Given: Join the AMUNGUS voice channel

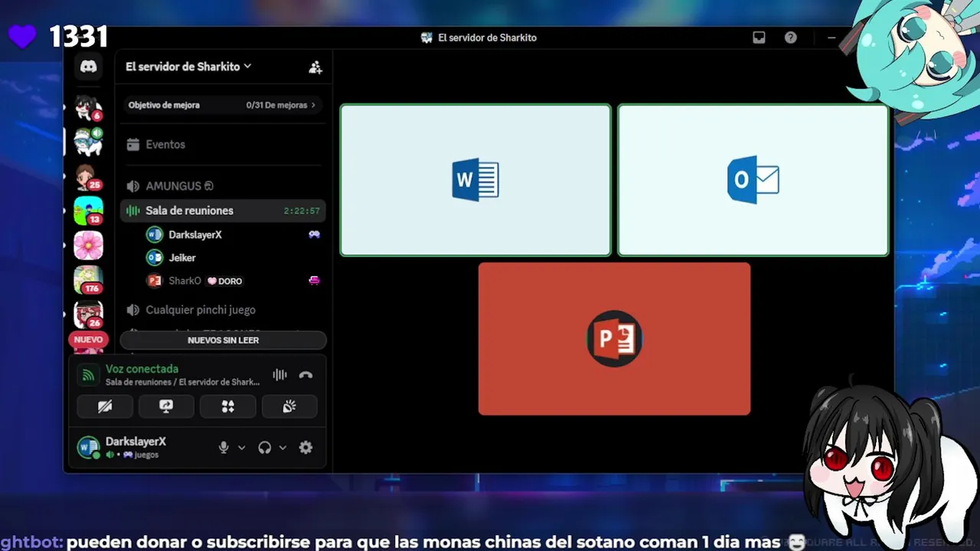Looking at the screenshot, I should (x=224, y=186).
